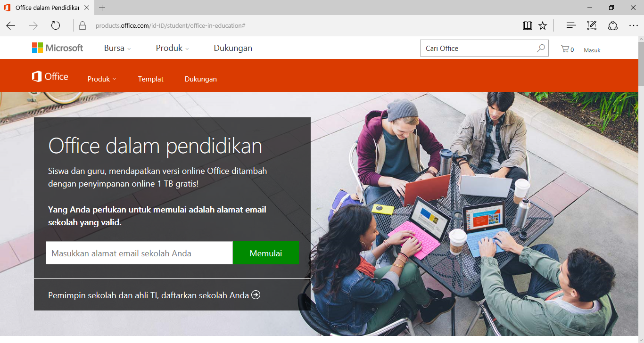Open Reading view with the book icon
Viewport: 644px width, 343px height.
coord(528,25)
